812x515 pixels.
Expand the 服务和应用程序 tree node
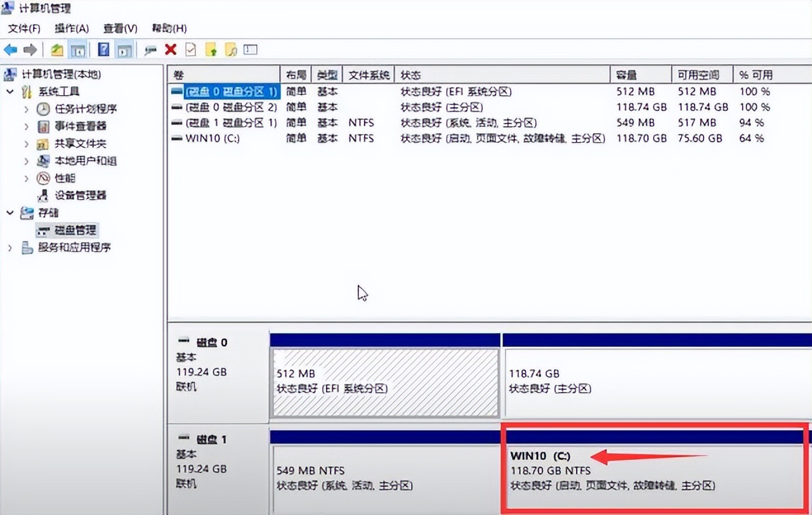11,247
